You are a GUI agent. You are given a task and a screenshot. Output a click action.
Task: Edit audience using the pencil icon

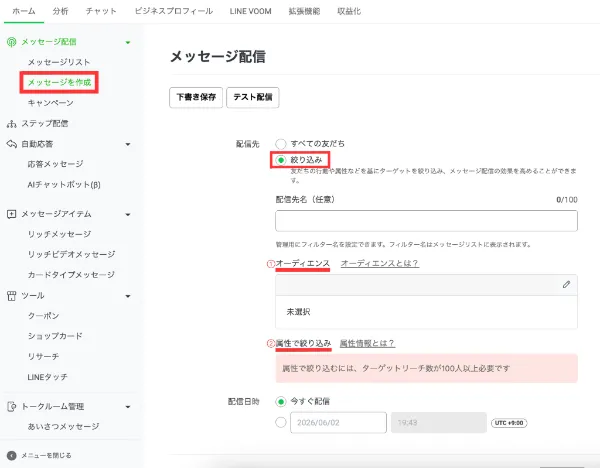[566, 284]
